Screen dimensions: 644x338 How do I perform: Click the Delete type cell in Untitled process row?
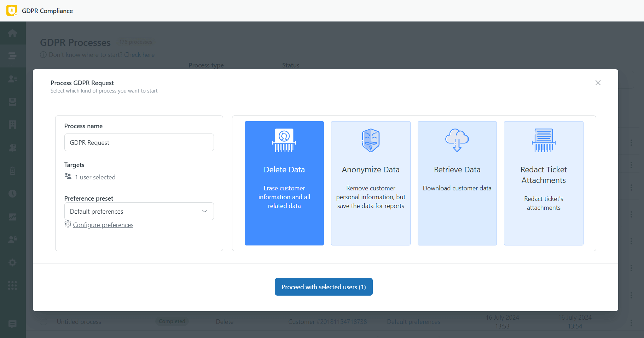tap(225, 322)
